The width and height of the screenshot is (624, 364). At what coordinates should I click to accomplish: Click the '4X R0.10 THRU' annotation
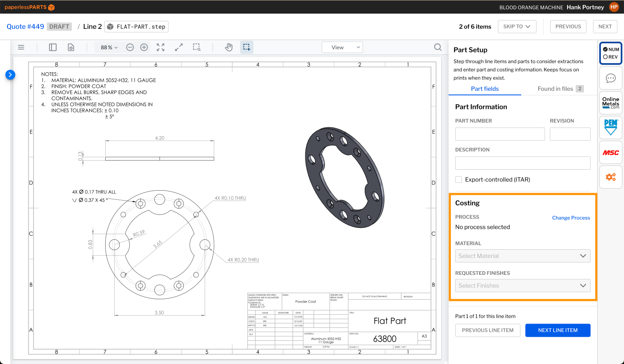[230, 198]
